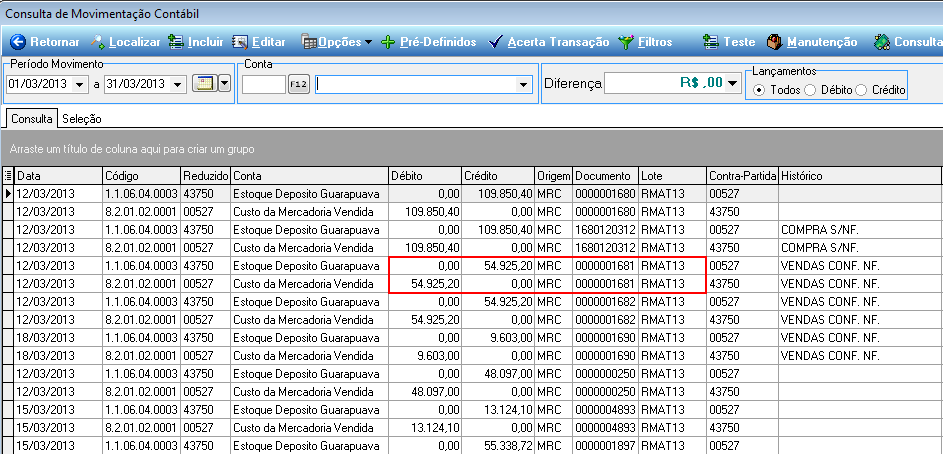This screenshot has width=943, height=454.
Task: Click the Lote column header
Action: pyautogui.click(x=672, y=176)
